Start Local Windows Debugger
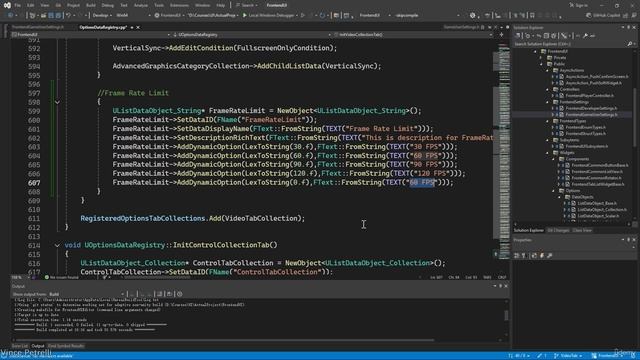The width and height of the screenshot is (640, 360). (x=268, y=16)
